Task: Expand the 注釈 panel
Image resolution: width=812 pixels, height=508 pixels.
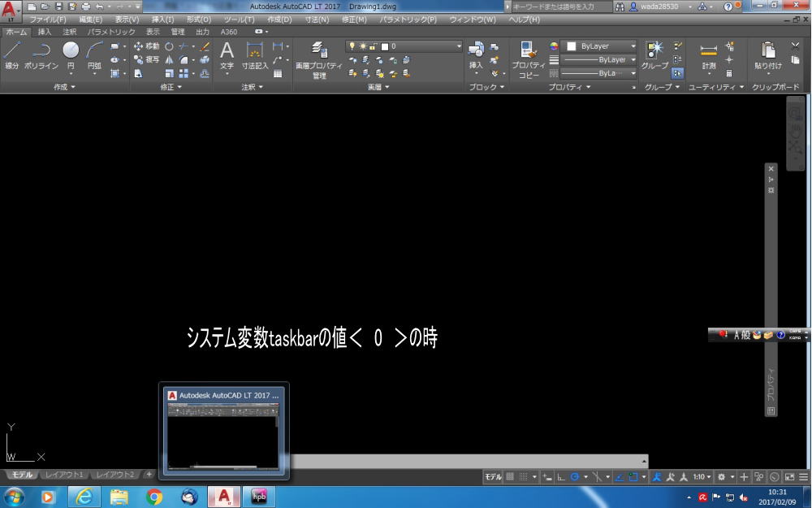Action: pyautogui.click(x=253, y=87)
